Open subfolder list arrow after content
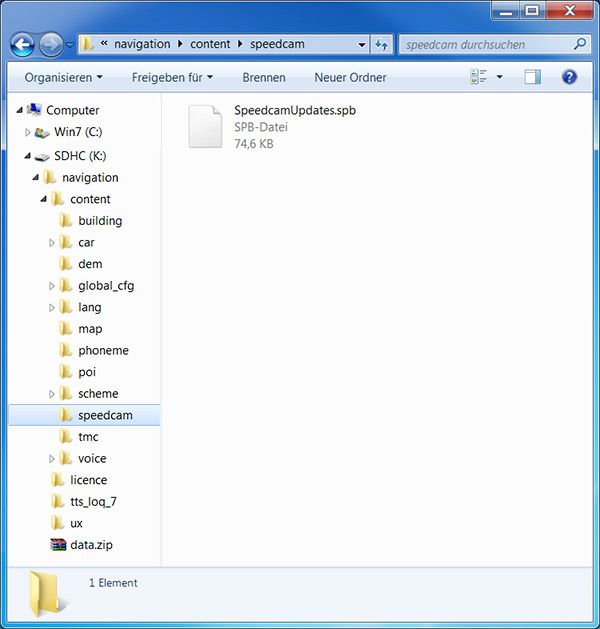Screen dimensions: 600x629 (x=240, y=44)
